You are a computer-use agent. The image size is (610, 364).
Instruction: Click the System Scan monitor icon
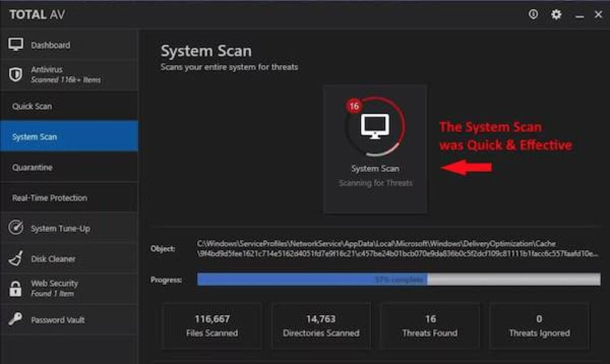pos(375,126)
